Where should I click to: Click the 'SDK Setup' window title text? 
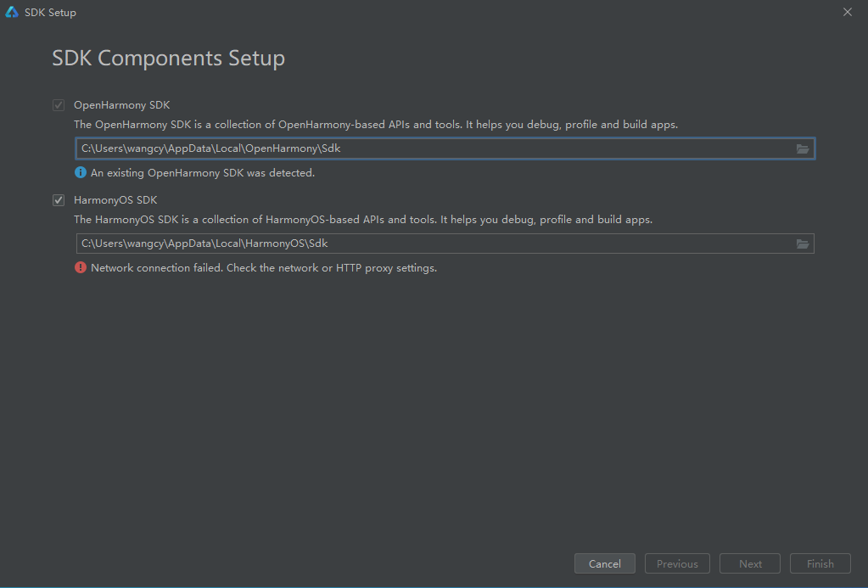(x=50, y=12)
